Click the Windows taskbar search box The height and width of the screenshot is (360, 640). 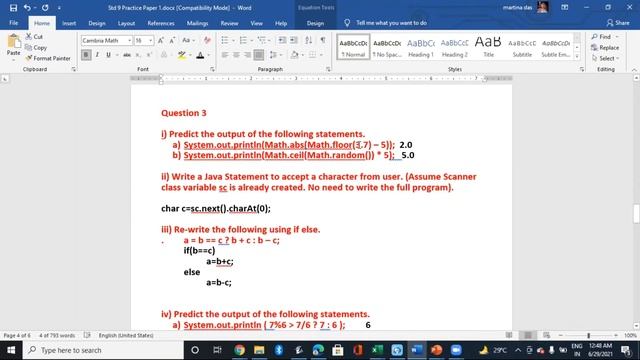[x=103, y=350]
